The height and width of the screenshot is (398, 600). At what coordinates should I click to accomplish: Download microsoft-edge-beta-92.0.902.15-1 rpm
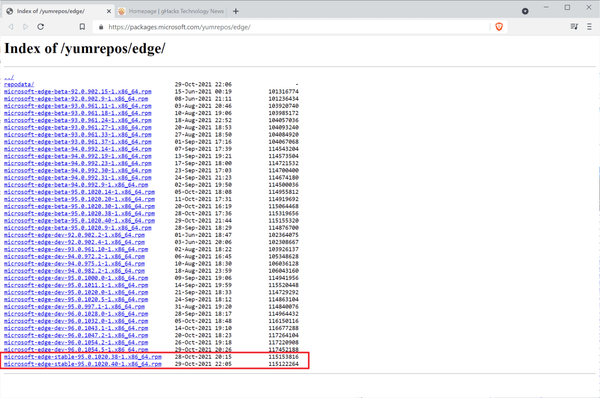[78, 91]
